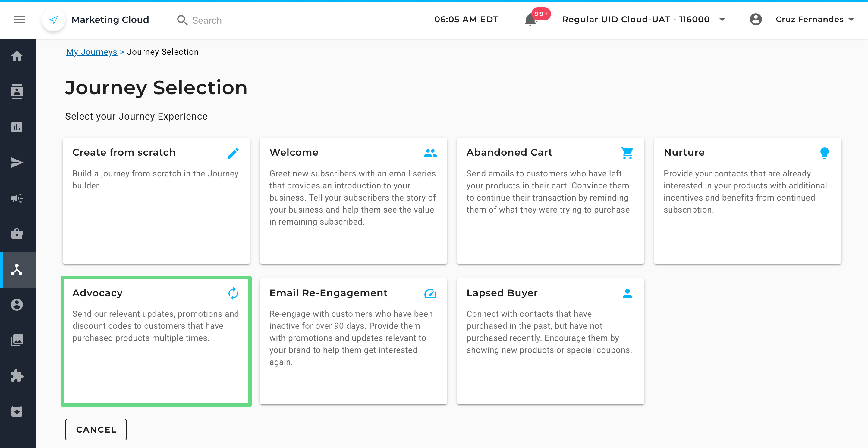Click the Select your Journey Experience subtitle
Screen dimensions: 868x448
pos(136,117)
